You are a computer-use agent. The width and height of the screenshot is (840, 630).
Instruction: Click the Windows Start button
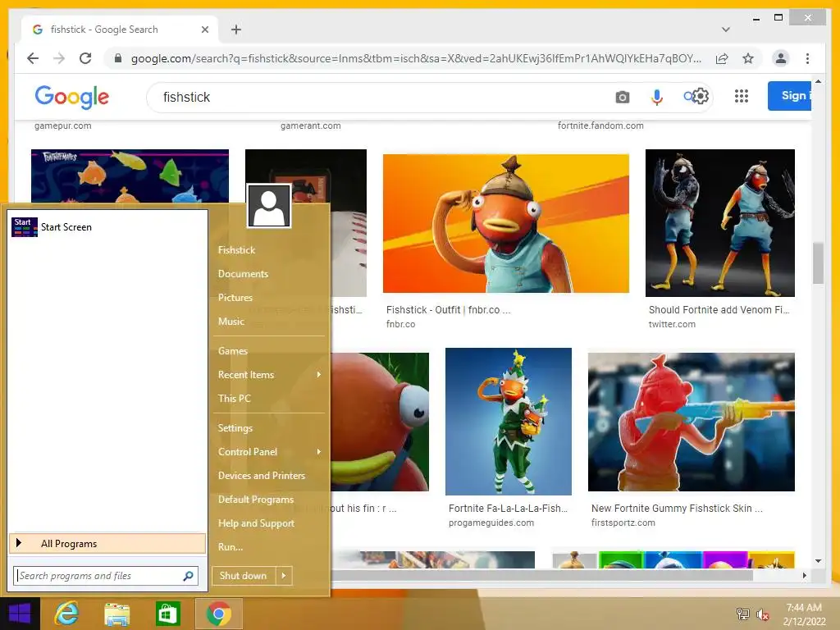(20, 614)
